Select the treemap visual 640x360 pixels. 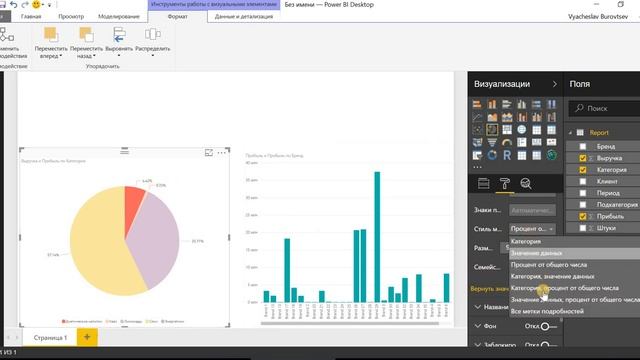coord(507,130)
